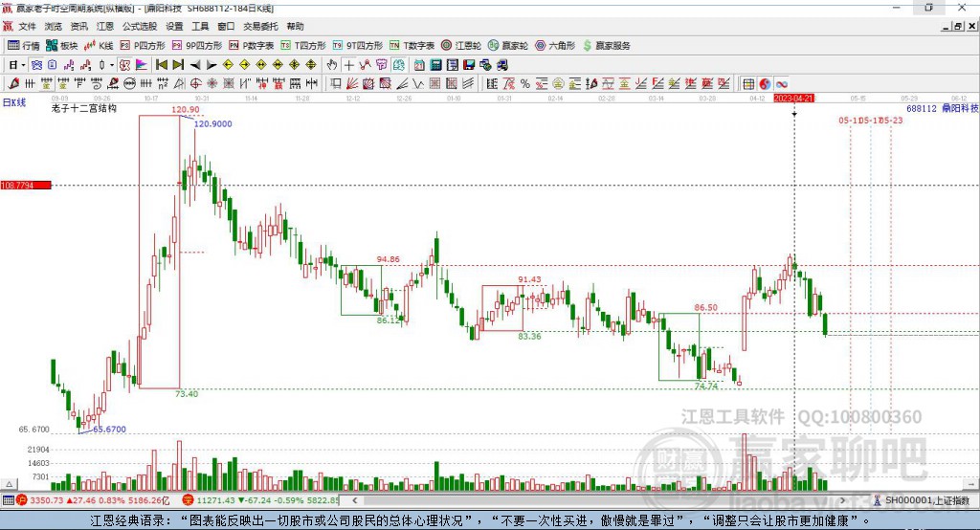Select the first yellow diamond arrow icon
980x530 pixels.
(x=228, y=65)
